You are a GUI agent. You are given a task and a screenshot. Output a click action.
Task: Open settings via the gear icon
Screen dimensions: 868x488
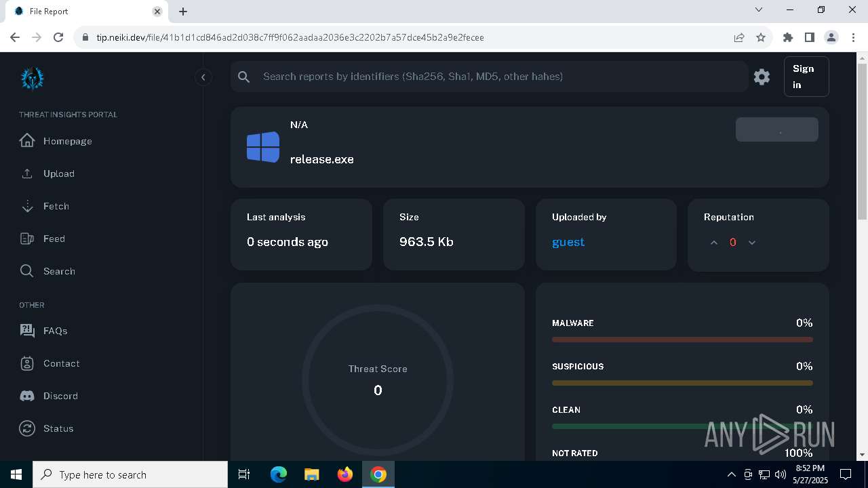762,77
